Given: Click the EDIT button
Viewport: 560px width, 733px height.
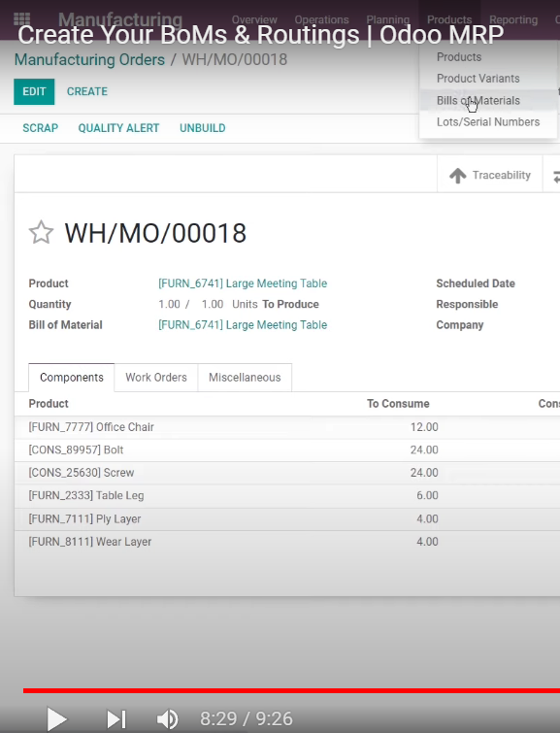Looking at the screenshot, I should click(x=34, y=91).
